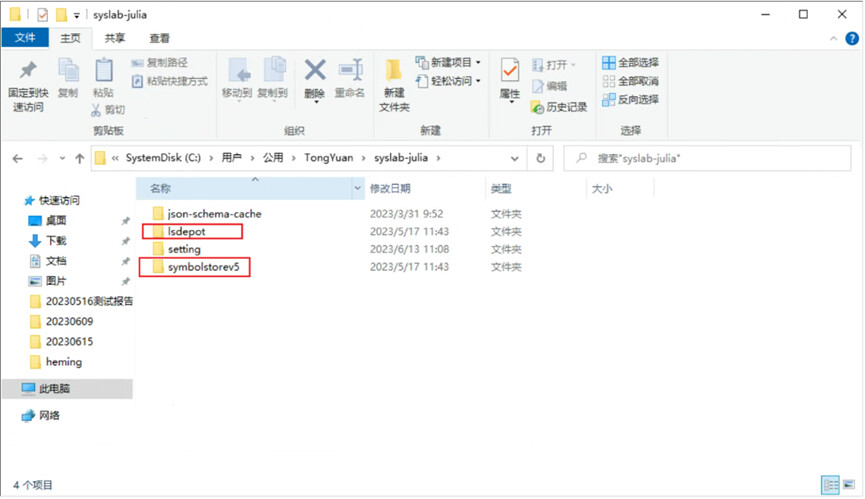The width and height of the screenshot is (865, 499).
Task: Click Cut (剪切) scissors icon
Action: pyautogui.click(x=96, y=110)
